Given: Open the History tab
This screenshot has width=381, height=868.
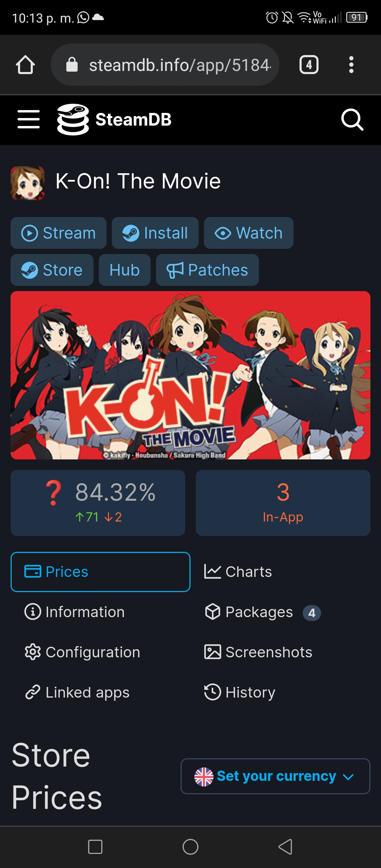Looking at the screenshot, I should 240,692.
